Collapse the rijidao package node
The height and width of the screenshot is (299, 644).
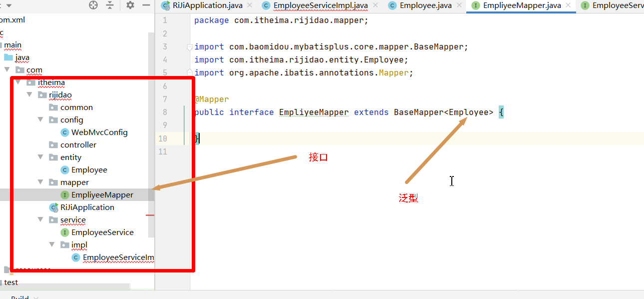point(29,94)
